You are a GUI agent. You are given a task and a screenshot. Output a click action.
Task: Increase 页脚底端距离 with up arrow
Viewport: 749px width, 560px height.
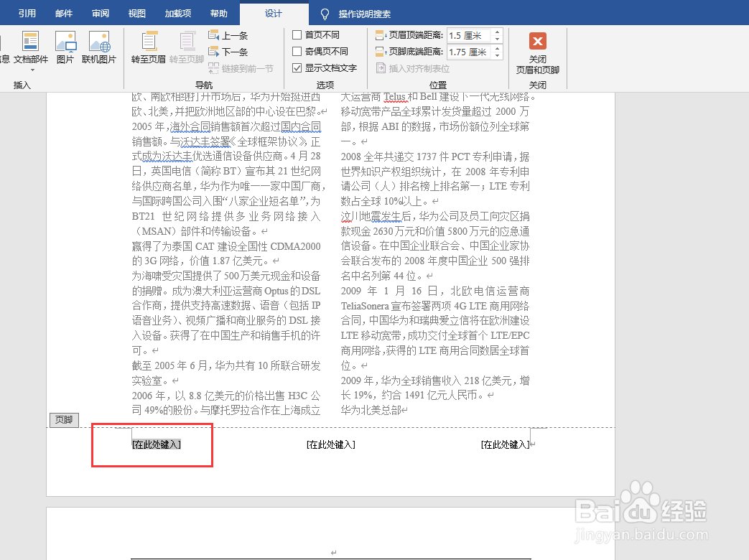click(x=498, y=48)
